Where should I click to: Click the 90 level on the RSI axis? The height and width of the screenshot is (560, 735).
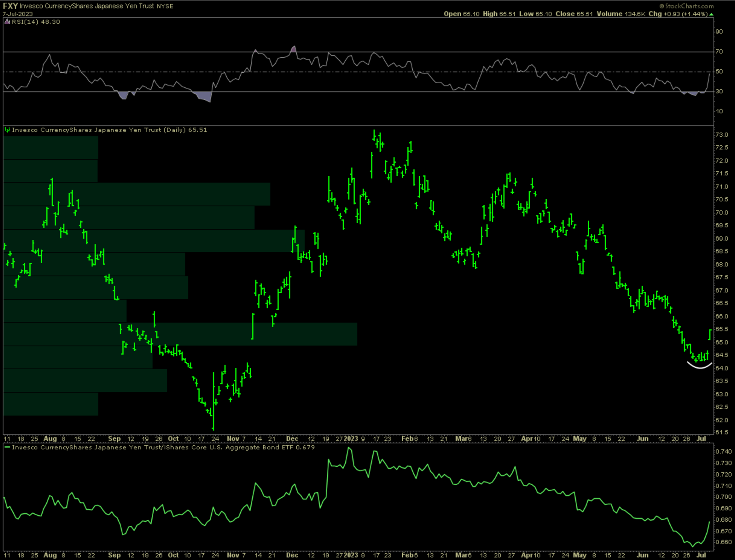point(719,31)
